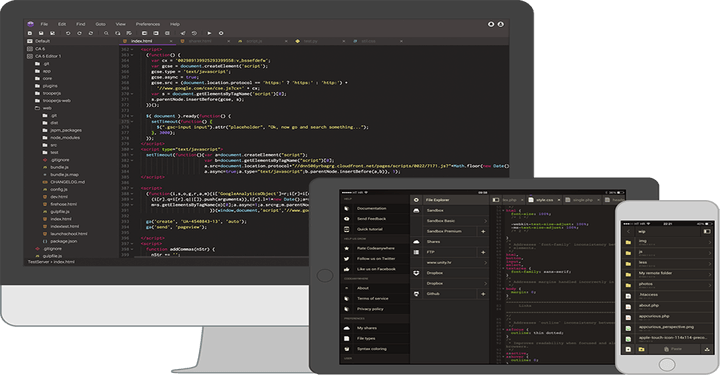The width and height of the screenshot is (720, 375).
Task: Click the search magnifier icon in desktop toolbar
Action: coord(106,33)
